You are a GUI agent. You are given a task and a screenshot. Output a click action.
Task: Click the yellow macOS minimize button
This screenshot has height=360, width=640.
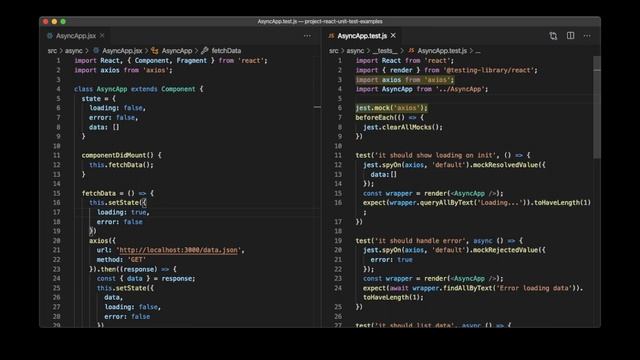[x=54, y=21]
